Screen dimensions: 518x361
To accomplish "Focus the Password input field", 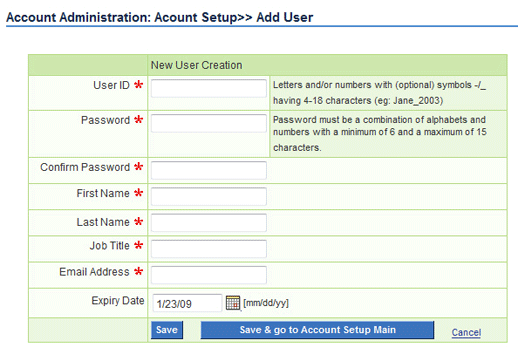I will [x=209, y=123].
